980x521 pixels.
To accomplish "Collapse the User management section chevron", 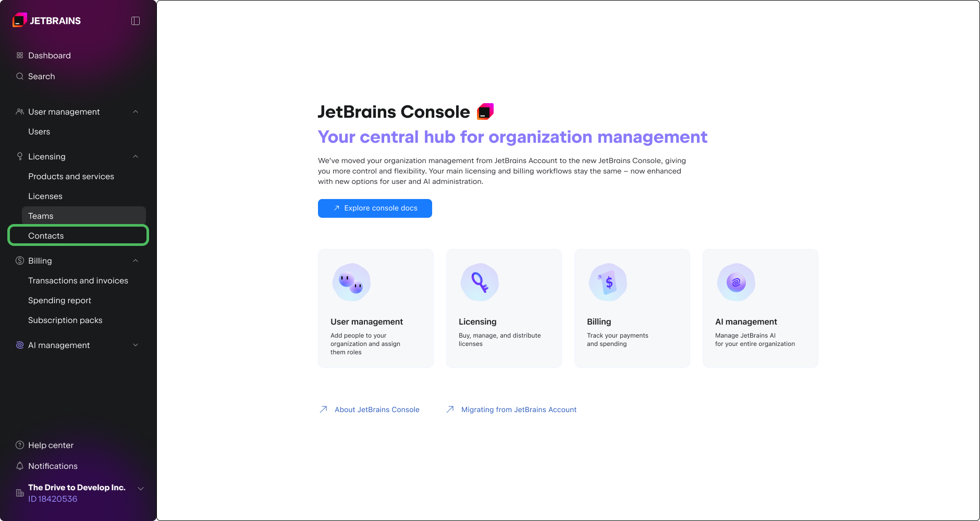I will [x=136, y=112].
